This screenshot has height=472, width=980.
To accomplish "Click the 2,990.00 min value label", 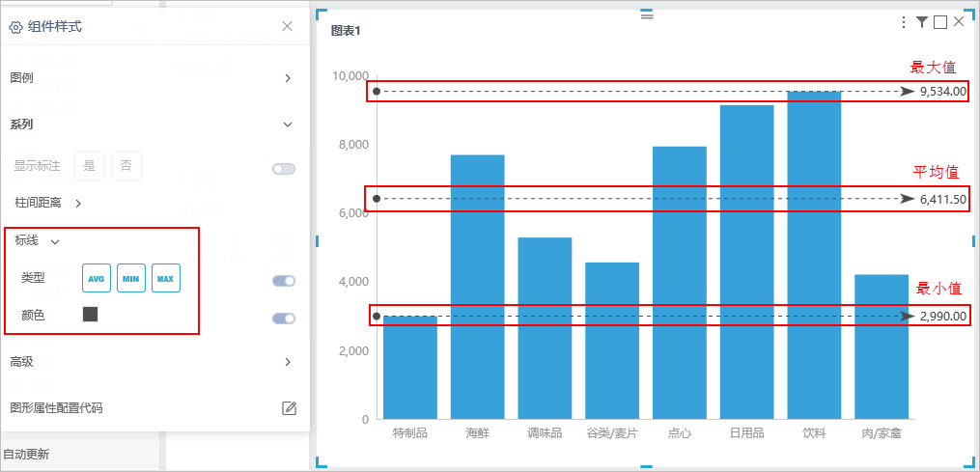I will tap(943, 317).
